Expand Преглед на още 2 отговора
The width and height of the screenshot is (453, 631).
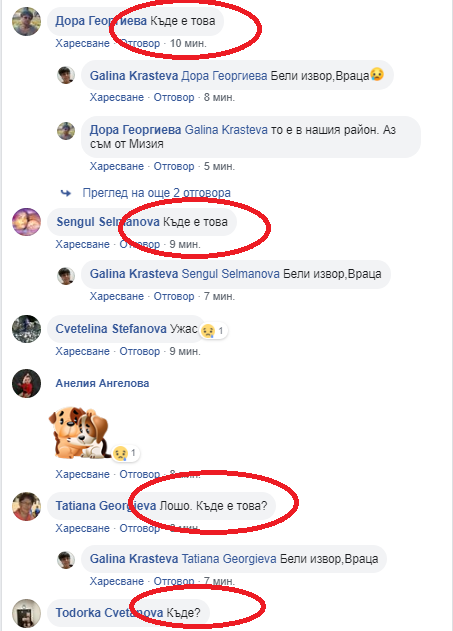click(x=156, y=193)
